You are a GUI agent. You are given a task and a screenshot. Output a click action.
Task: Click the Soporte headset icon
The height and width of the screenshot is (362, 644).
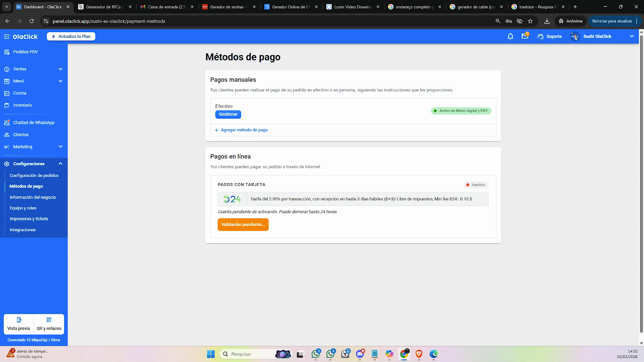[541, 37]
